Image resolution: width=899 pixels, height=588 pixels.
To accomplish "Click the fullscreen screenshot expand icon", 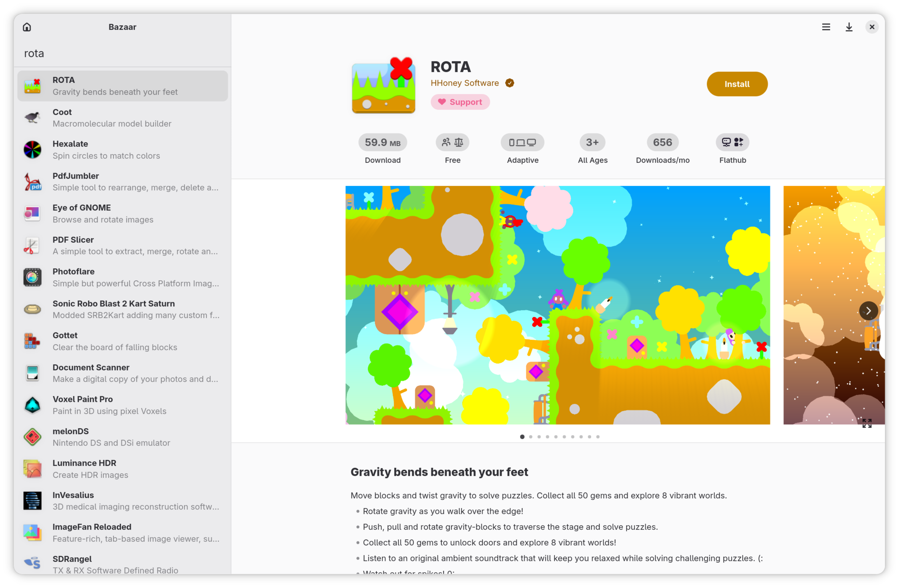I will pyautogui.click(x=867, y=423).
